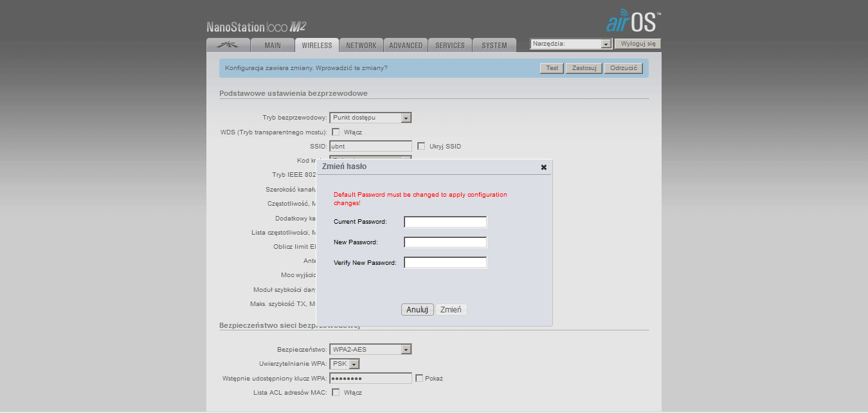This screenshot has height=414, width=868.
Task: Click the Wyloguj się button
Action: click(638, 44)
